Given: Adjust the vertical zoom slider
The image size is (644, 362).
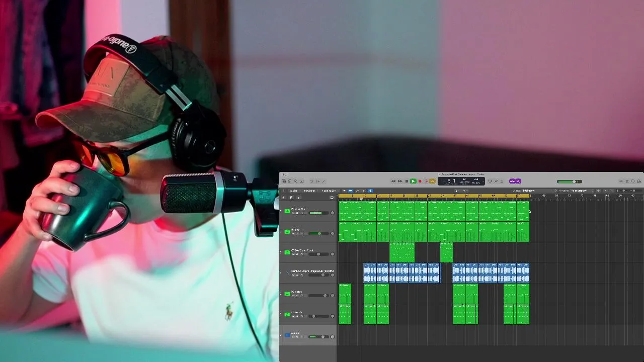Looking at the screenshot, I should tap(622, 191).
